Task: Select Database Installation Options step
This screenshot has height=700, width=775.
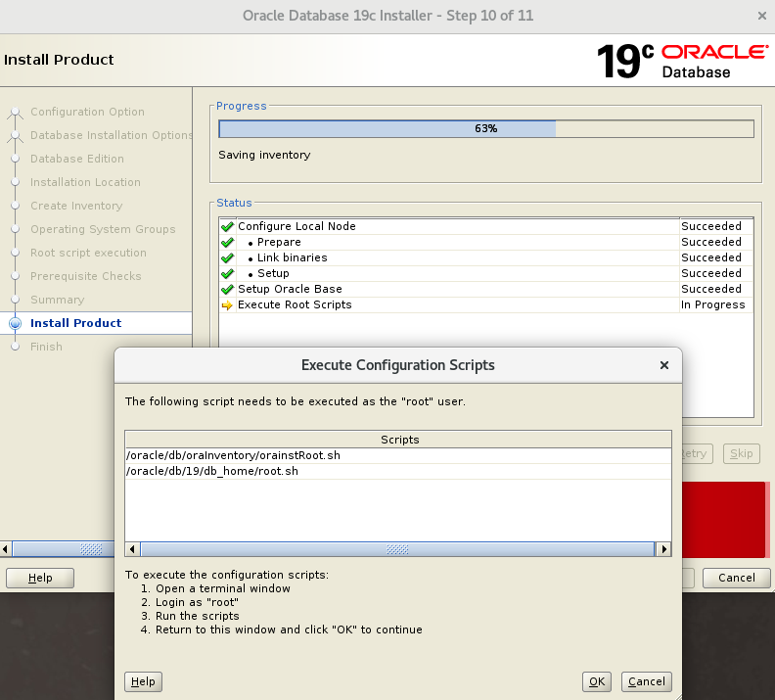Action: point(112,135)
